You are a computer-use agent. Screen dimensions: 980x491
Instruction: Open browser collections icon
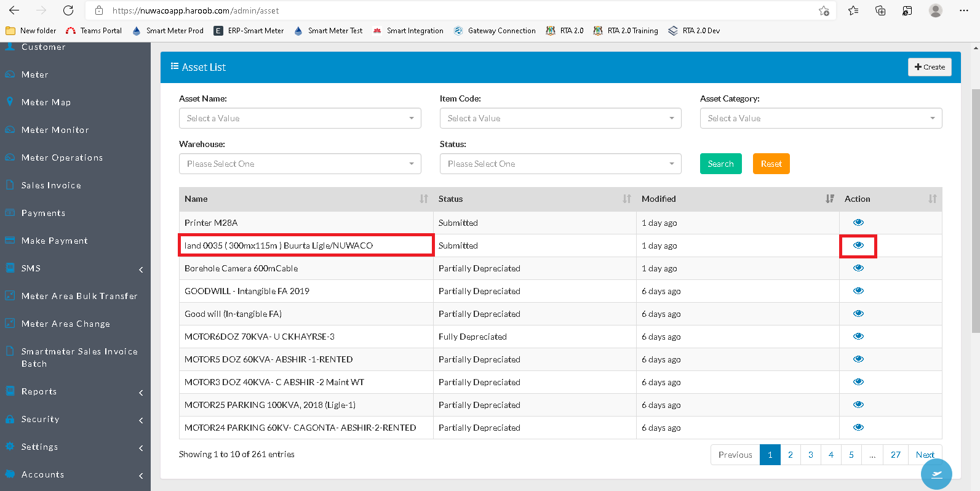[880, 10]
